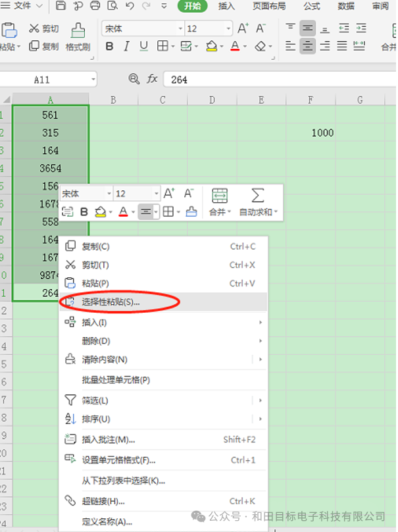Choose 剪切(T) from context menu
This screenshot has height=532, width=398.
pos(163,265)
